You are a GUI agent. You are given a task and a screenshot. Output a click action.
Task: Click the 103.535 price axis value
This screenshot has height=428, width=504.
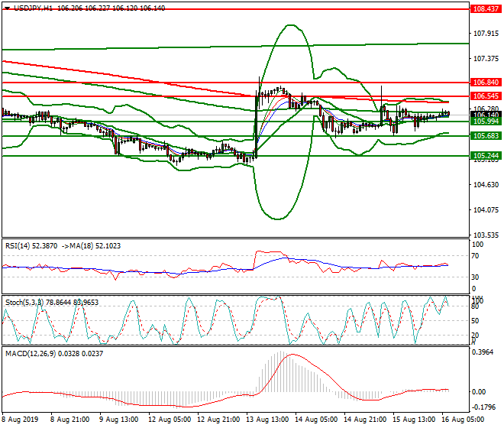[486, 235]
